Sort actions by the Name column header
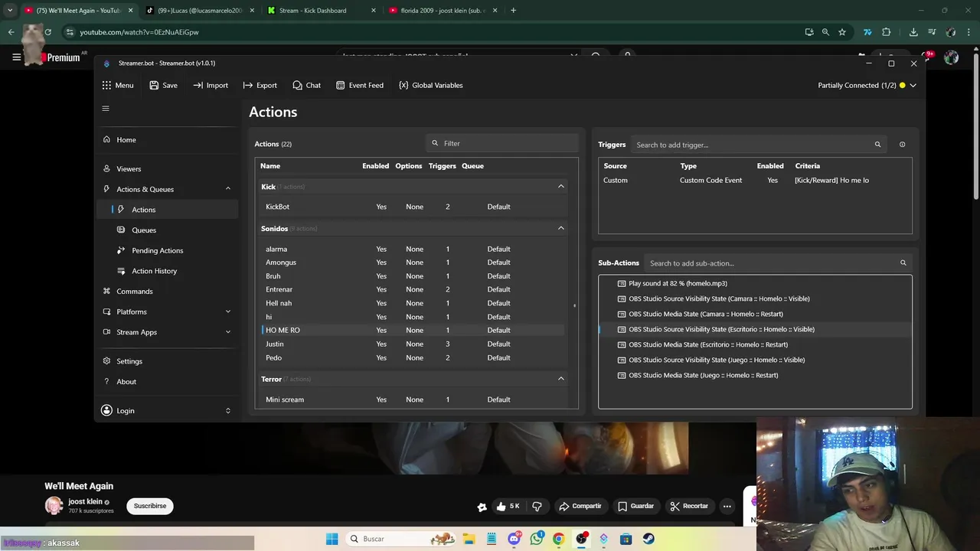The image size is (980, 551). 270,165
